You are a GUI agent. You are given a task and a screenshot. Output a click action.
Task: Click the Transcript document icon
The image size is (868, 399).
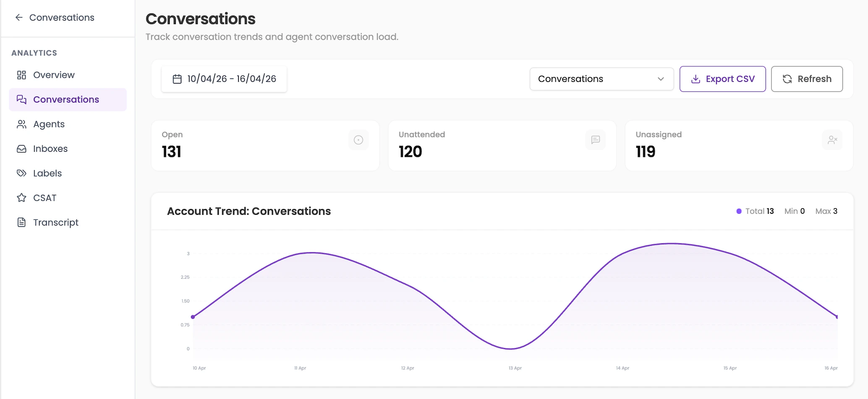click(x=21, y=222)
